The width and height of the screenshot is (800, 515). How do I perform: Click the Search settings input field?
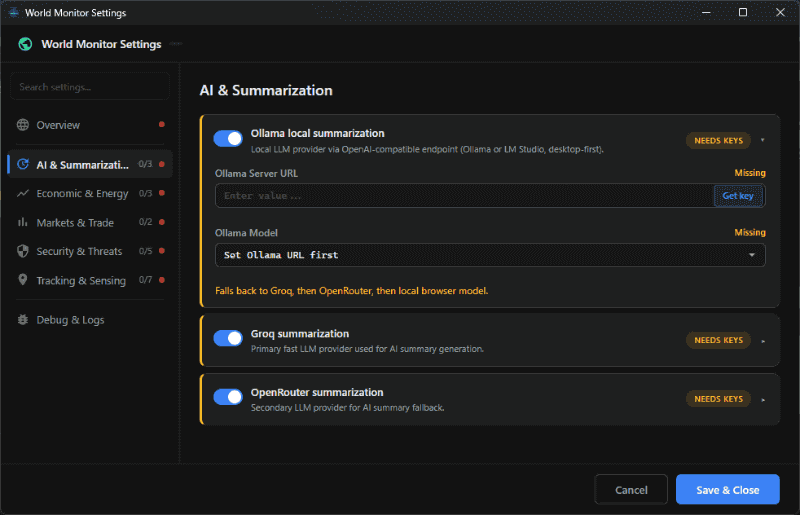tap(90, 87)
